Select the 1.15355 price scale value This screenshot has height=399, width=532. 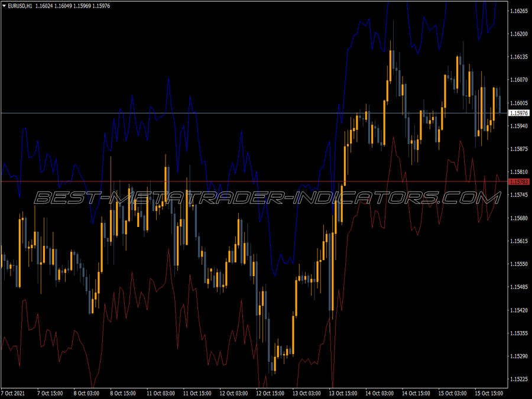point(519,333)
